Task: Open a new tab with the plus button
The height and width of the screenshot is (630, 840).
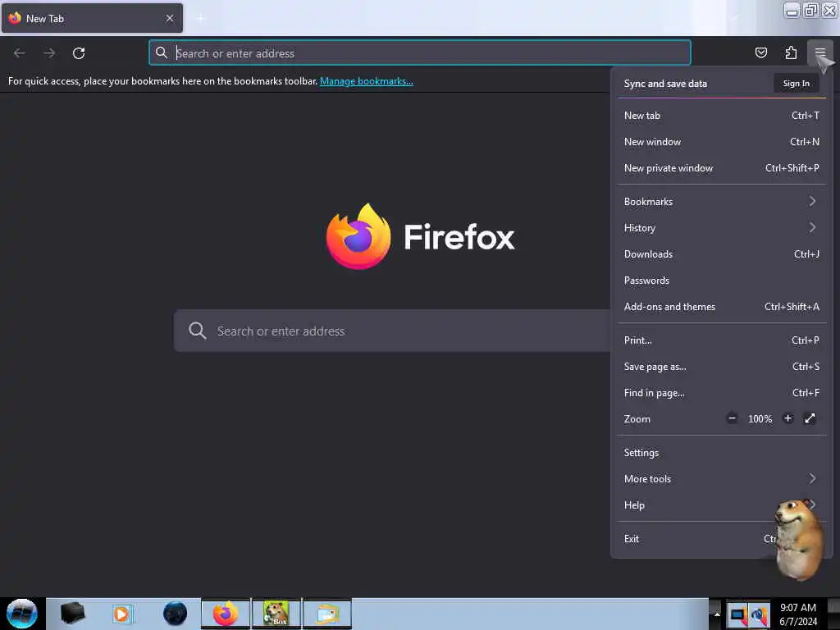Action: pyautogui.click(x=201, y=18)
